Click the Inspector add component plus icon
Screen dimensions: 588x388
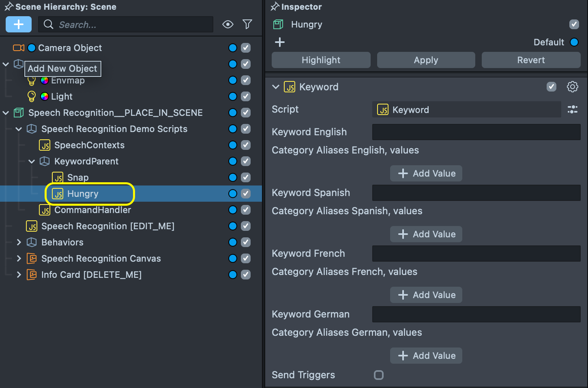280,42
